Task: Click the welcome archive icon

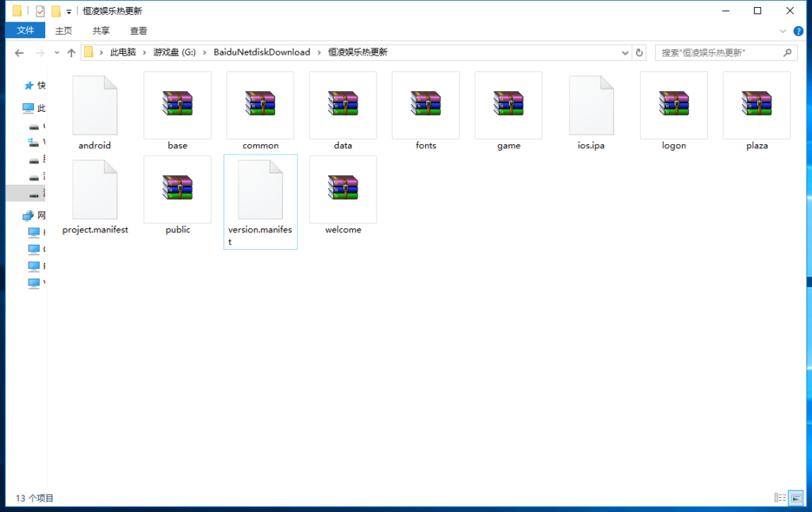Action: pyautogui.click(x=343, y=189)
